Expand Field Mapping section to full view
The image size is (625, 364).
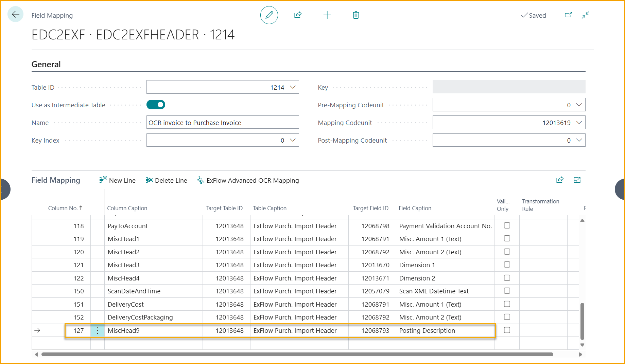[577, 180]
